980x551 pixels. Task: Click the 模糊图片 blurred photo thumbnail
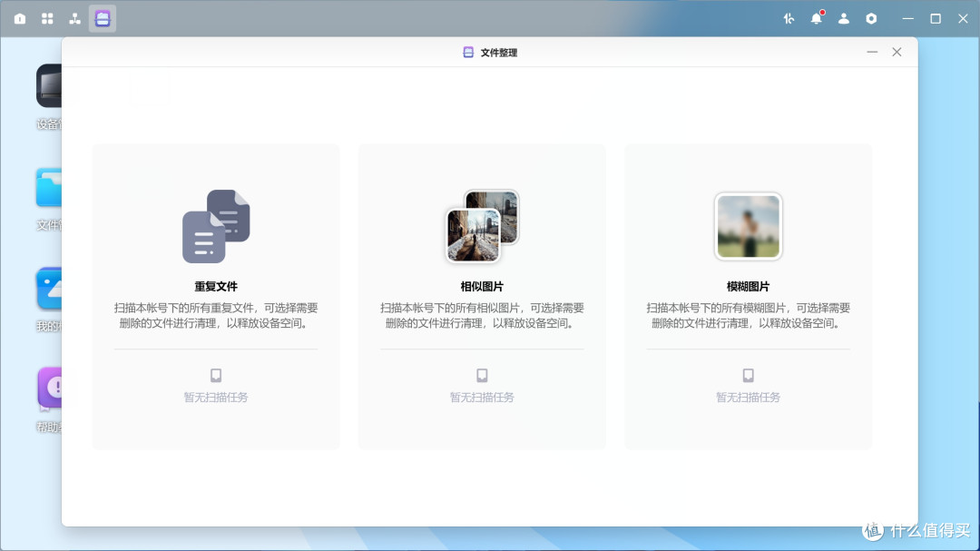click(748, 226)
